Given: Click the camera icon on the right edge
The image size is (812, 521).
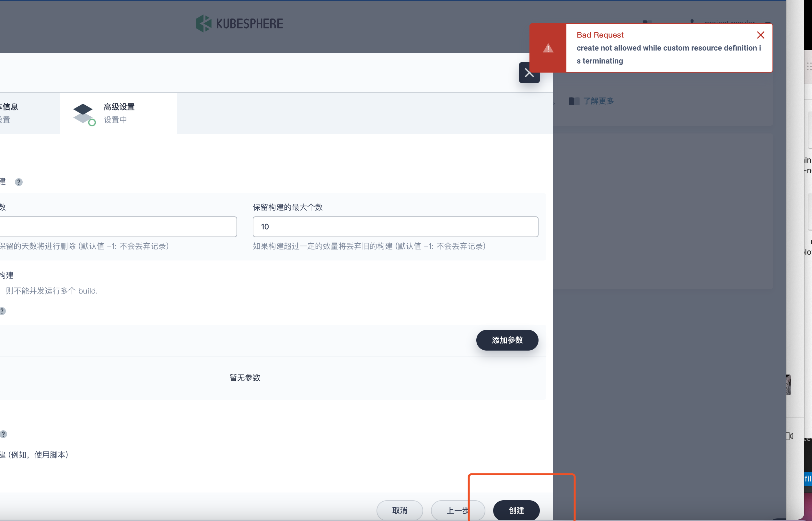Looking at the screenshot, I should tap(790, 436).
